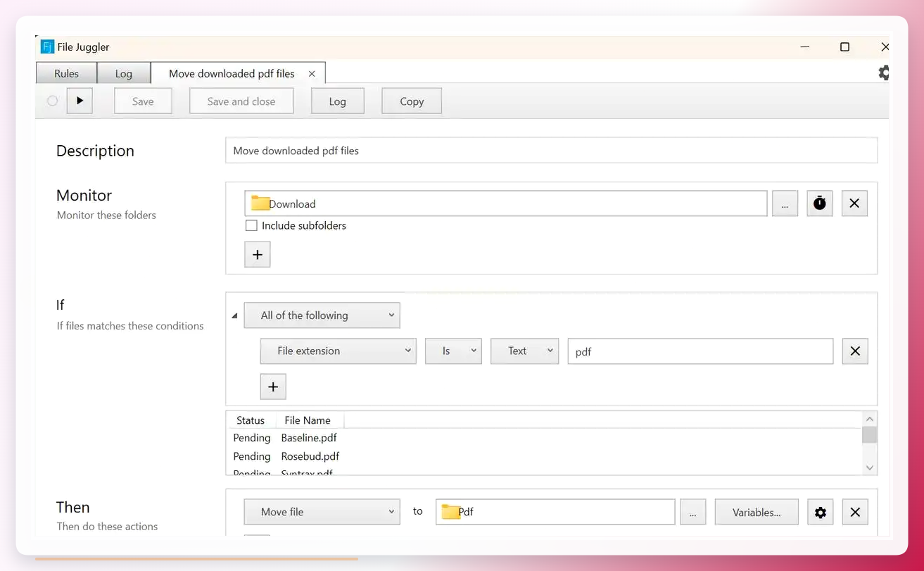Image resolution: width=924 pixels, height=571 pixels.
Task: Open the File extension dropdown
Action: point(338,351)
